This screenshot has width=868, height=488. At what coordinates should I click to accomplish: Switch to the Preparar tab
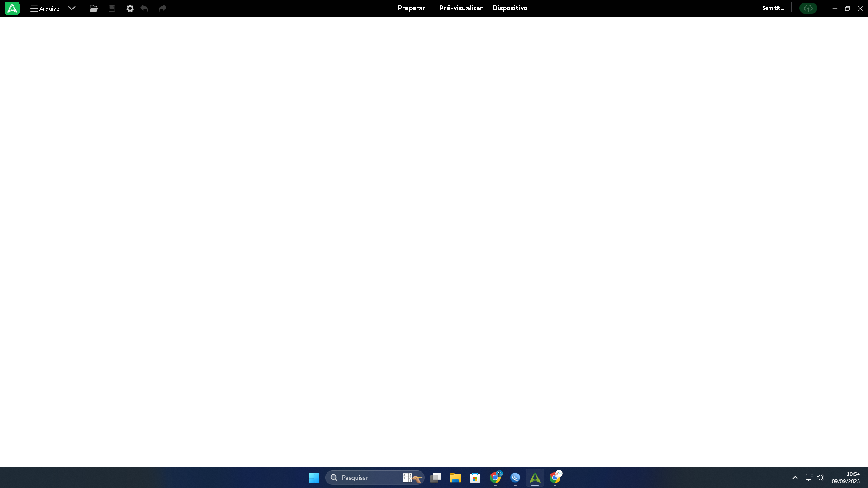point(411,8)
